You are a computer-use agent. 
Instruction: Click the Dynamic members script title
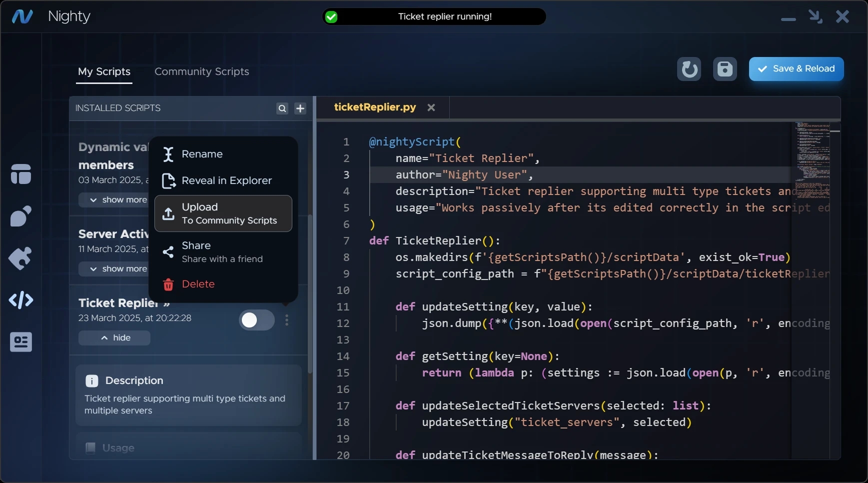pos(113,156)
